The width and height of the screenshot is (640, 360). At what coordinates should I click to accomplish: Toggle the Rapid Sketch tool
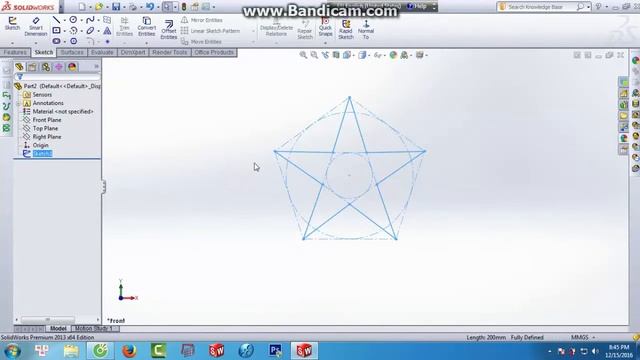[x=346, y=29]
